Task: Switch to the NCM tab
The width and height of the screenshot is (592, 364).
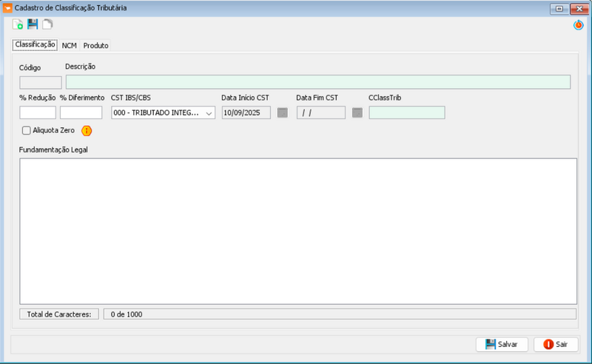Action: [69, 46]
